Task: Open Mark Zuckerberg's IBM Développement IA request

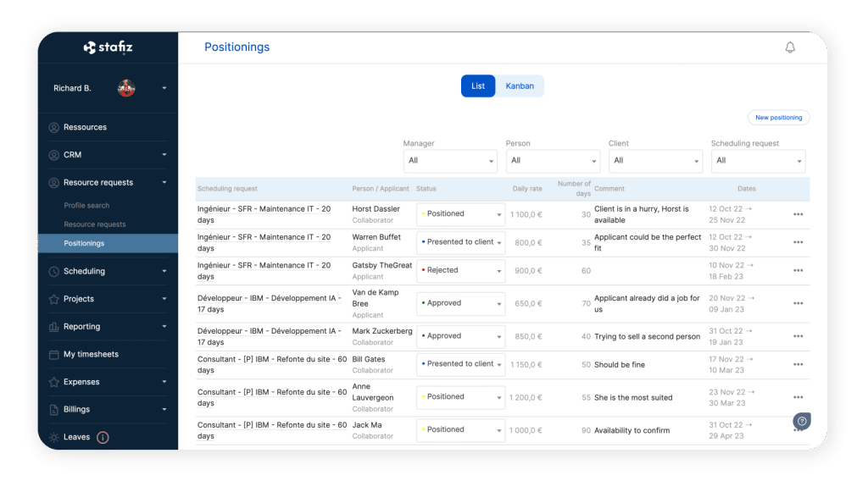Action: pyautogui.click(x=269, y=336)
